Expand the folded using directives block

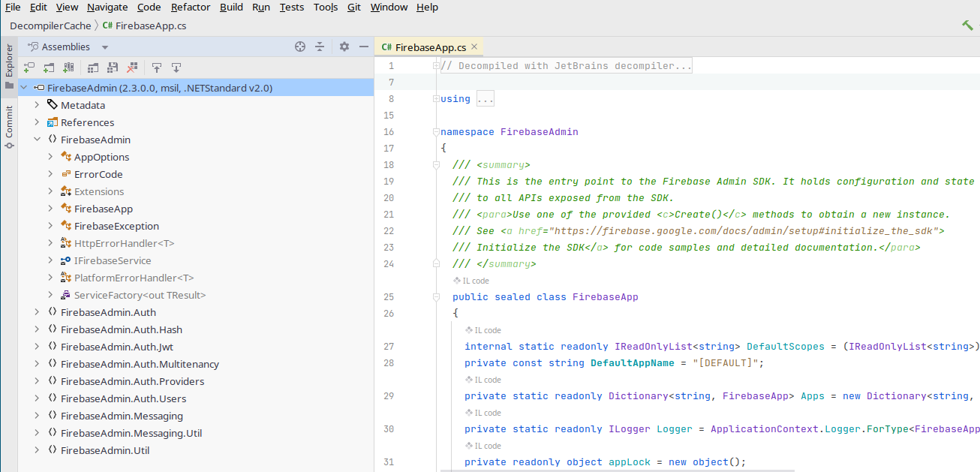485,99
